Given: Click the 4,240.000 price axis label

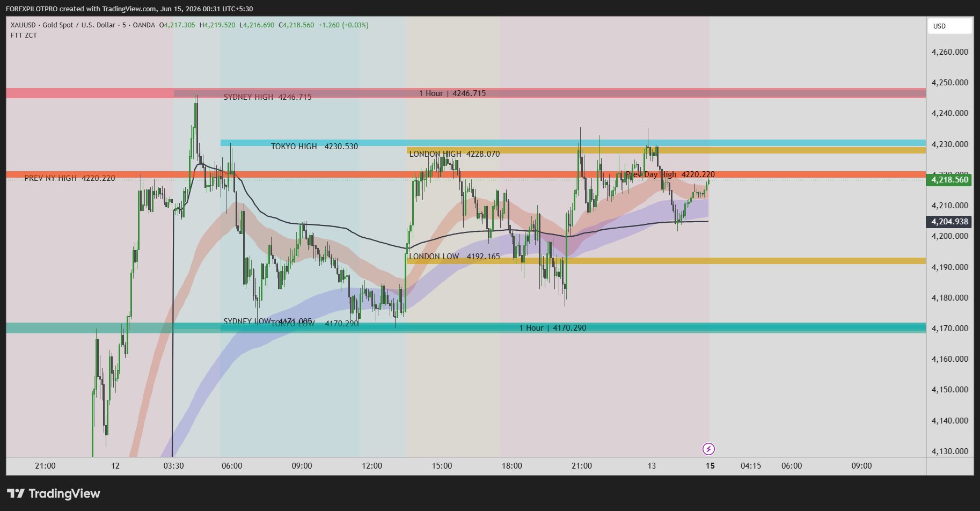Looking at the screenshot, I should pyautogui.click(x=950, y=113).
